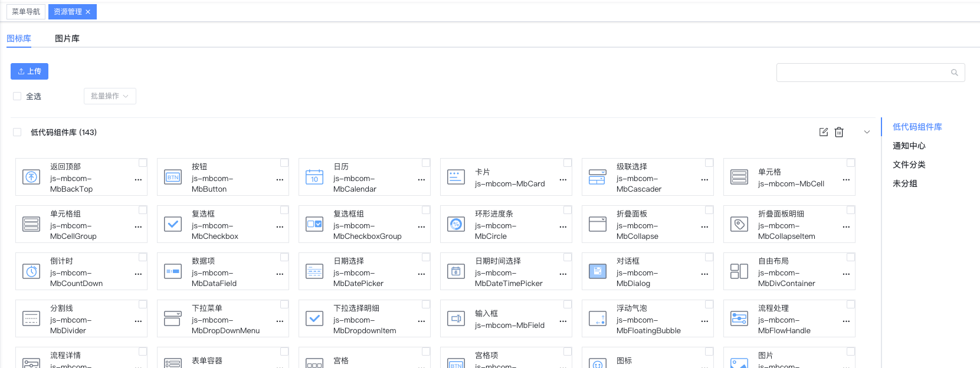This screenshot has height=368, width=980.
Task: Jump to 文件分类 in side anchor
Action: [909, 165]
